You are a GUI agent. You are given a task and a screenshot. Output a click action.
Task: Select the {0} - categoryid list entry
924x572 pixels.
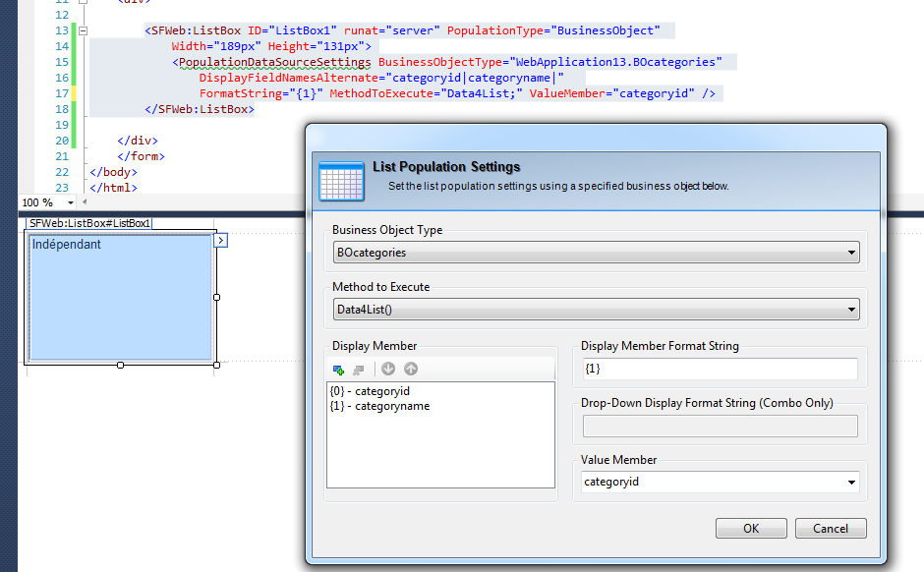370,391
